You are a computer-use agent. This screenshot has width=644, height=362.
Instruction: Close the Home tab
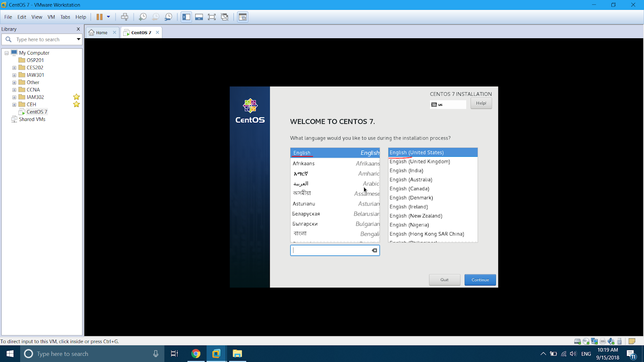[114, 33]
